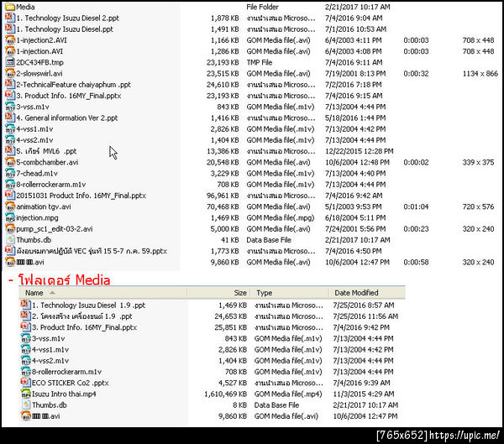Click icon of 4. General information Ver 2.ppt

[10, 118]
